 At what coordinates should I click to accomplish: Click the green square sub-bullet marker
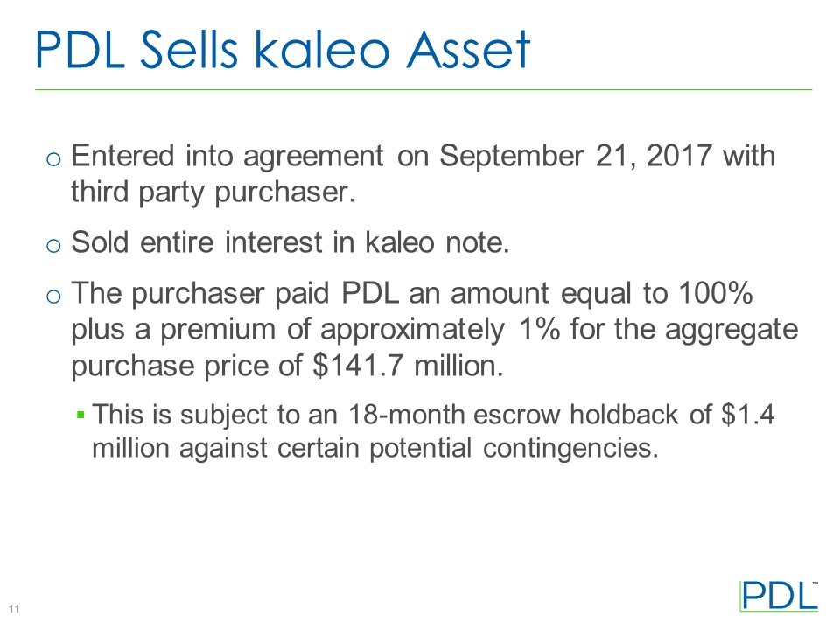(80, 414)
